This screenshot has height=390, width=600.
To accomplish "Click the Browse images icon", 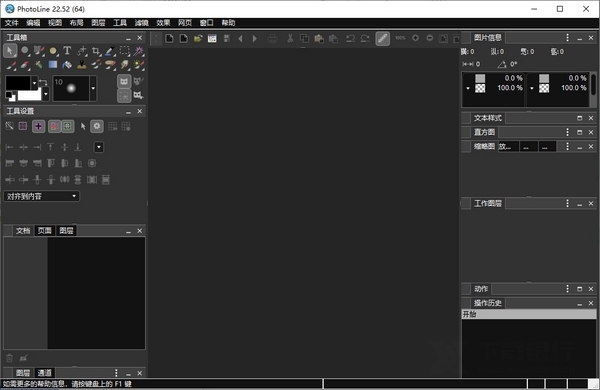I will (x=212, y=38).
